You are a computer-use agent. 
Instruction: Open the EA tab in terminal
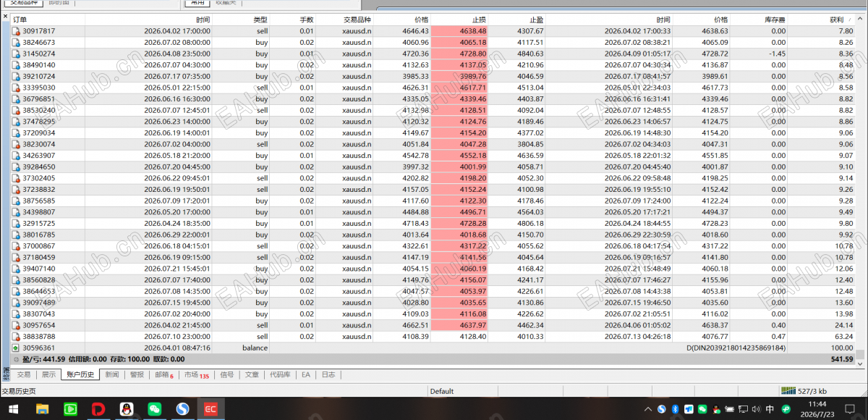[x=306, y=375]
